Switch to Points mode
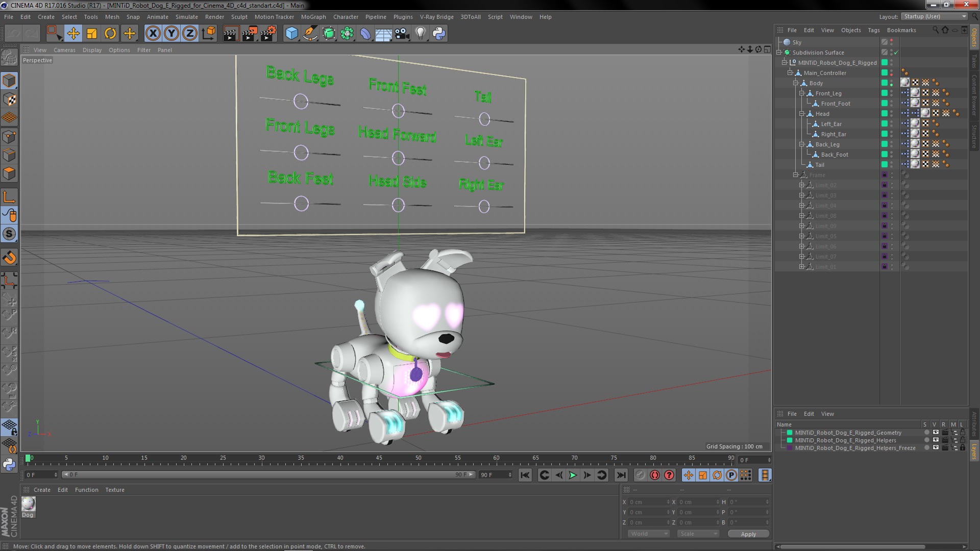The height and width of the screenshot is (551, 980). click(9, 137)
